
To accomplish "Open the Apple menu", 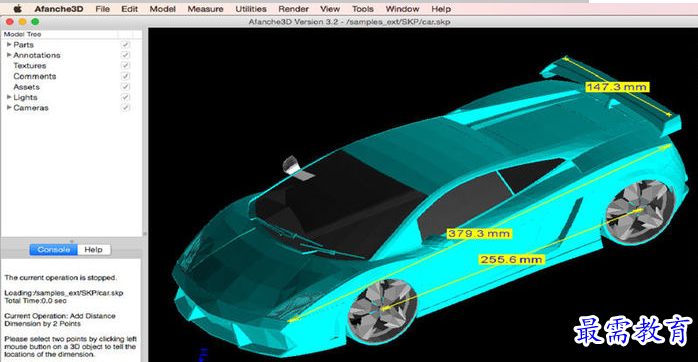I will pyautogui.click(x=17, y=8).
